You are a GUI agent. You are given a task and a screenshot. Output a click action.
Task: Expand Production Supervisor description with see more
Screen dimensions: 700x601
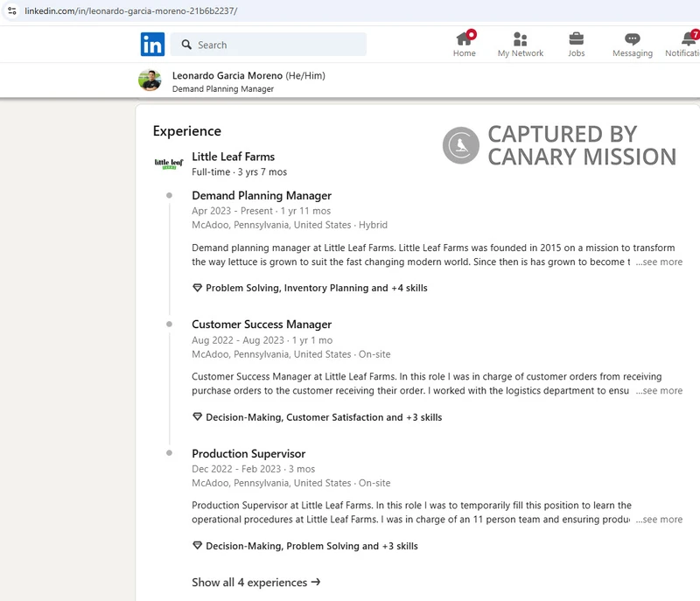659,520
